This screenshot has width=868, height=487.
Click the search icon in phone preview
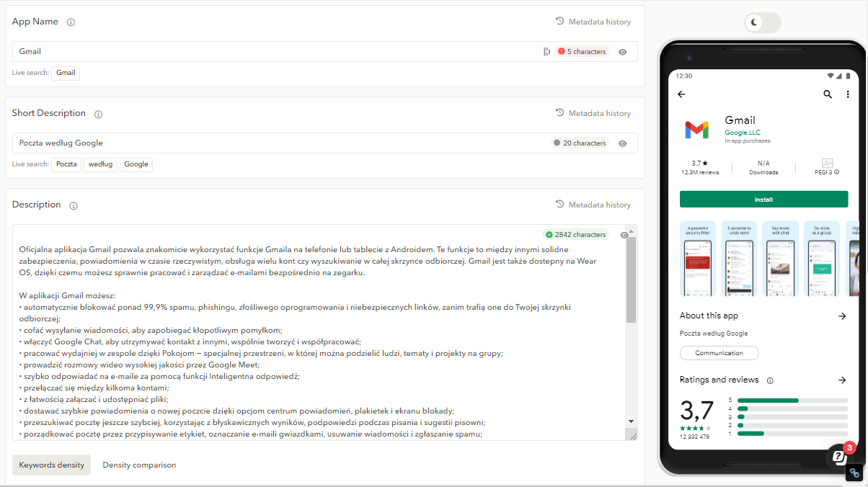point(828,94)
